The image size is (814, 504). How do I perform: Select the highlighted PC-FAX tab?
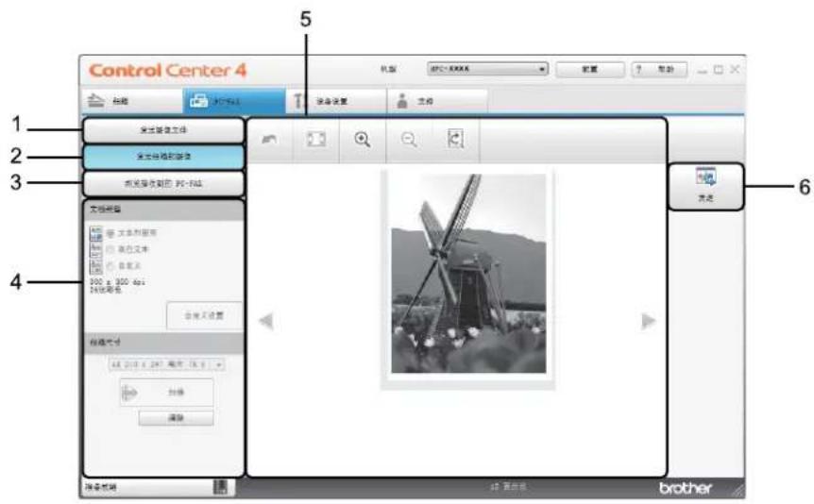234,101
